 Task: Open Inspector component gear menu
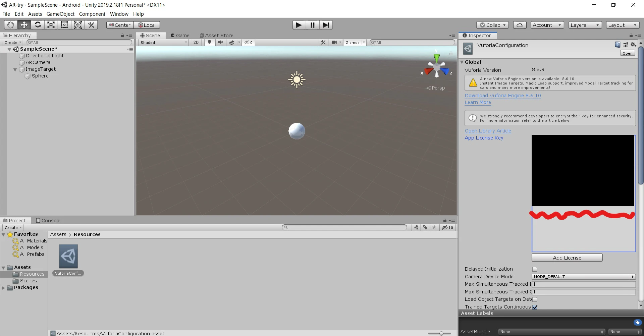point(633,45)
